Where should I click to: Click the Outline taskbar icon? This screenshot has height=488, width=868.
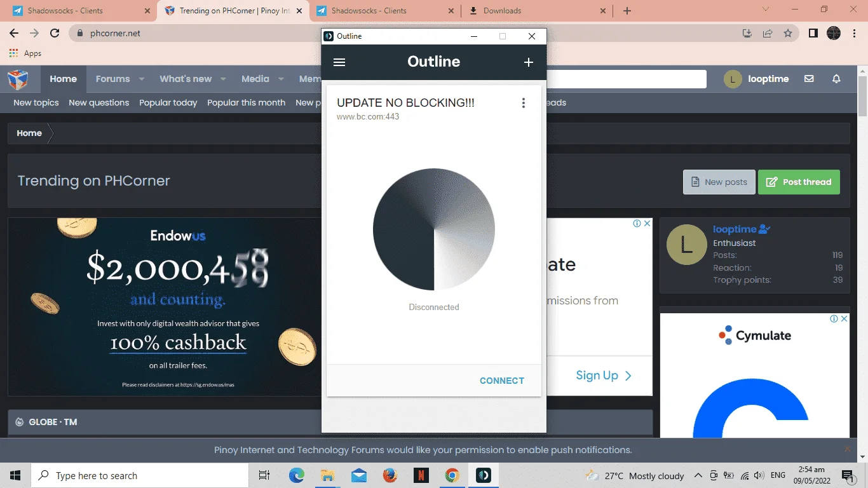(484, 475)
